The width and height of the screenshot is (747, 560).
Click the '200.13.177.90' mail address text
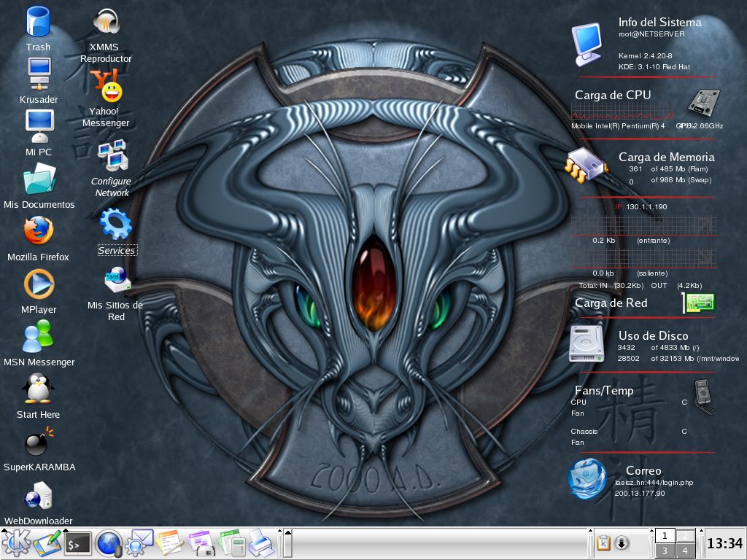click(x=639, y=494)
